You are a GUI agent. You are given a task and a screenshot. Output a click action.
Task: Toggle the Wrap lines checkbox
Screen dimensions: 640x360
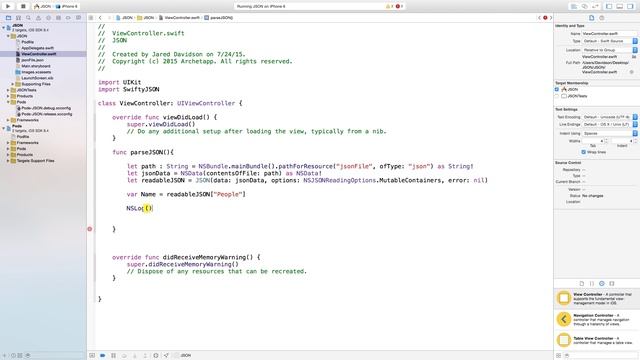pyautogui.click(x=583, y=152)
